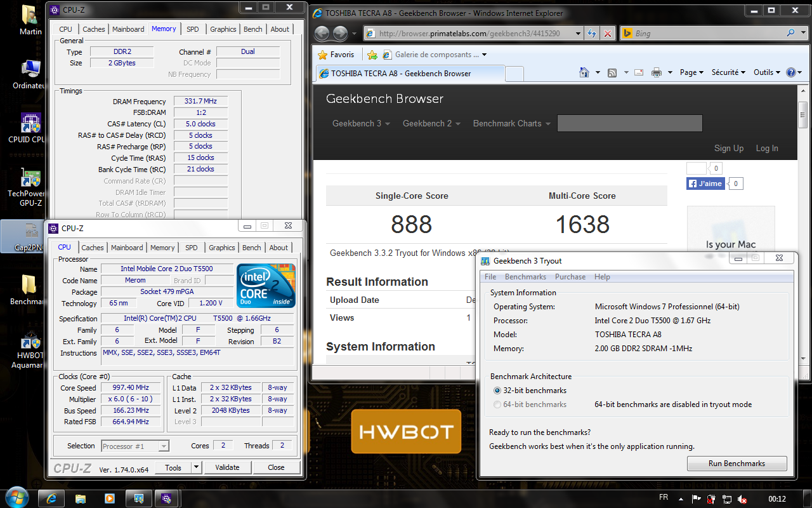812x508 pixels.
Task: Click the FR language indicator in taskbar
Action: (664, 498)
